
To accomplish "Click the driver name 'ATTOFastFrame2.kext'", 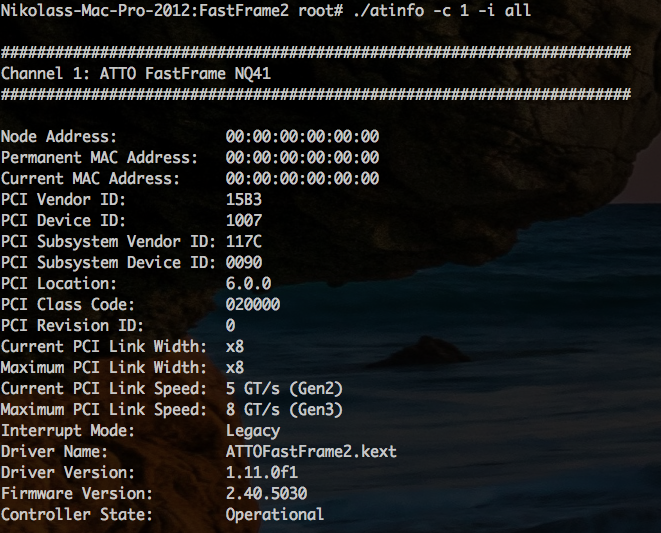I will tap(311, 452).
